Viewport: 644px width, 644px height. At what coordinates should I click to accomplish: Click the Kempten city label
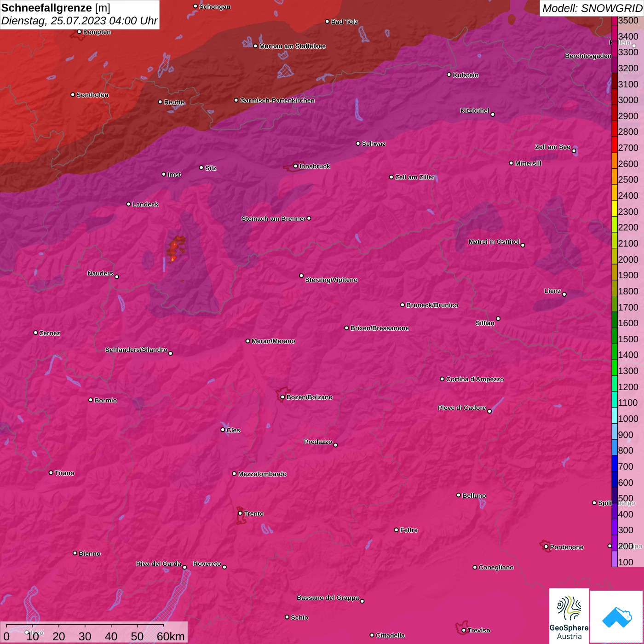pyautogui.click(x=97, y=32)
